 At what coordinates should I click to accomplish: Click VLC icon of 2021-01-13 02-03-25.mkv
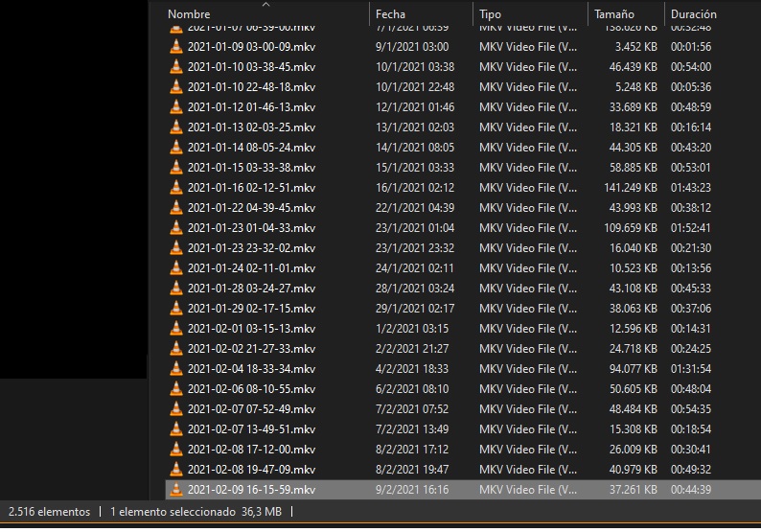tap(176, 127)
